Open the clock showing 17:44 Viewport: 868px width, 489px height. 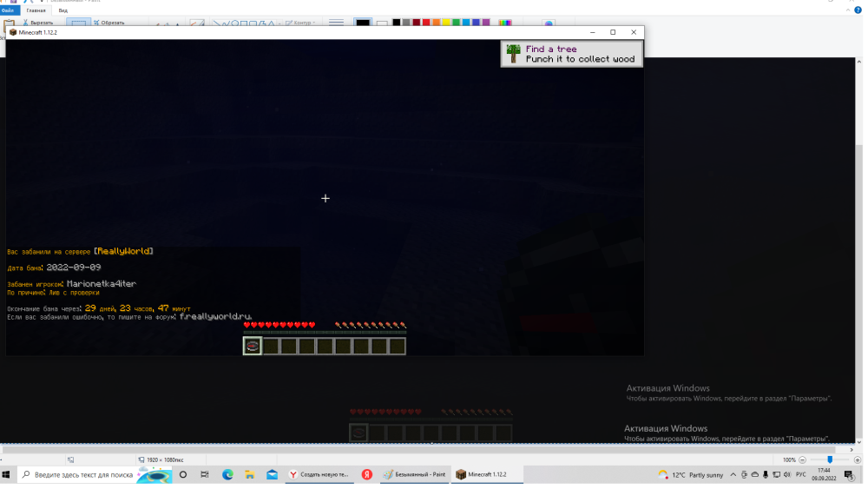point(825,474)
